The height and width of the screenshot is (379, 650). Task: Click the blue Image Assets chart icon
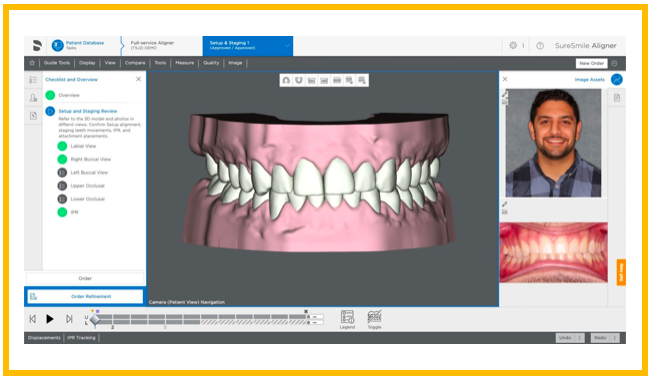click(616, 79)
